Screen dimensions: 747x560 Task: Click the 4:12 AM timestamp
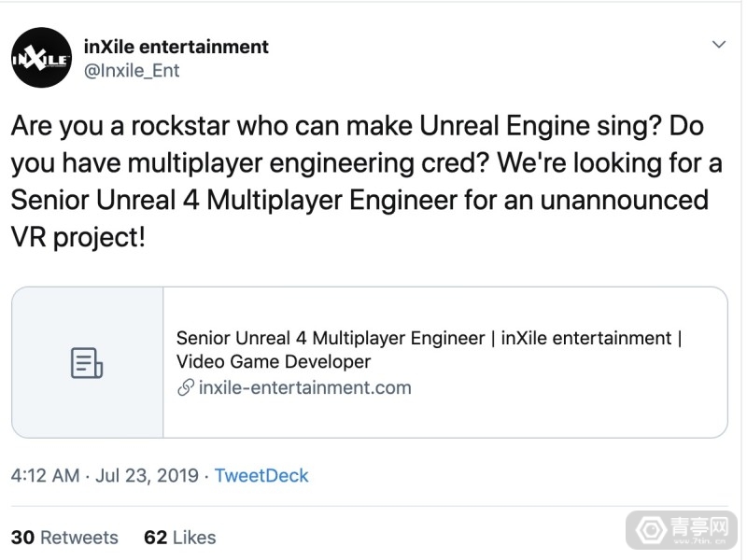tap(45, 475)
